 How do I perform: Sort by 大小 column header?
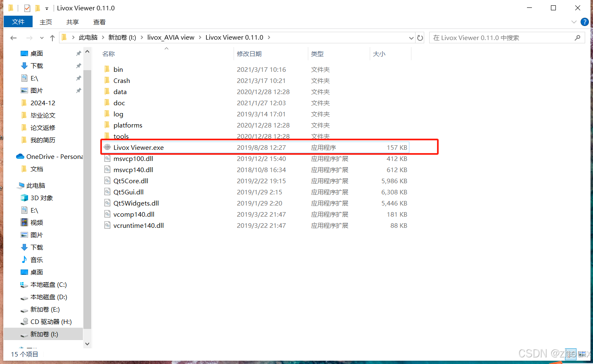pos(379,54)
